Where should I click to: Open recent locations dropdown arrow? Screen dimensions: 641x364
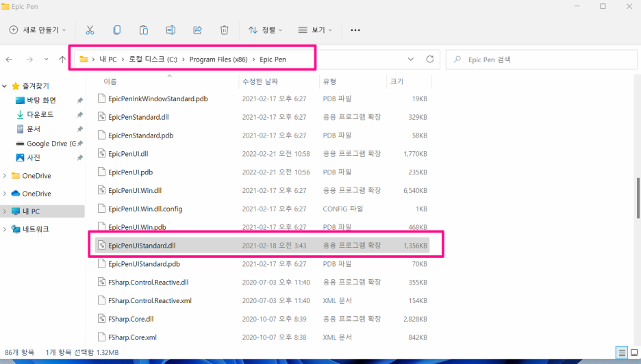pos(46,60)
